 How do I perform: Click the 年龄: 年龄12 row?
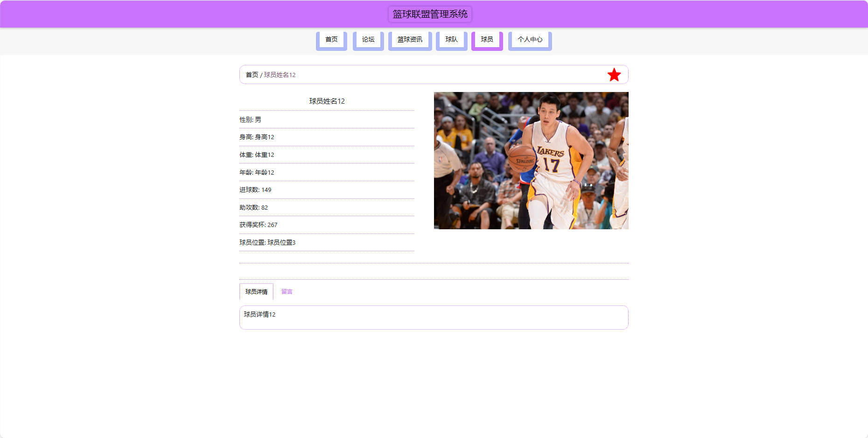327,172
